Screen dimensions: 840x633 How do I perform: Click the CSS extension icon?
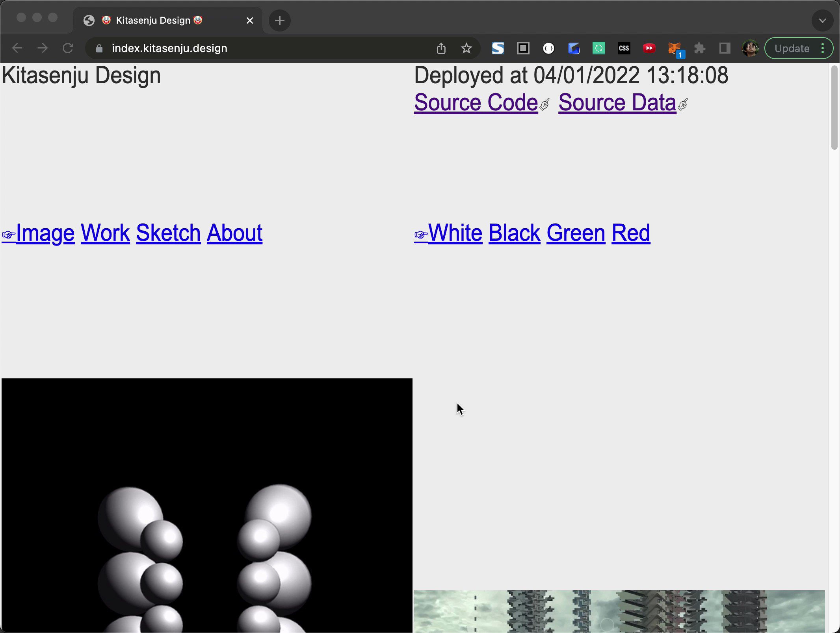[624, 48]
